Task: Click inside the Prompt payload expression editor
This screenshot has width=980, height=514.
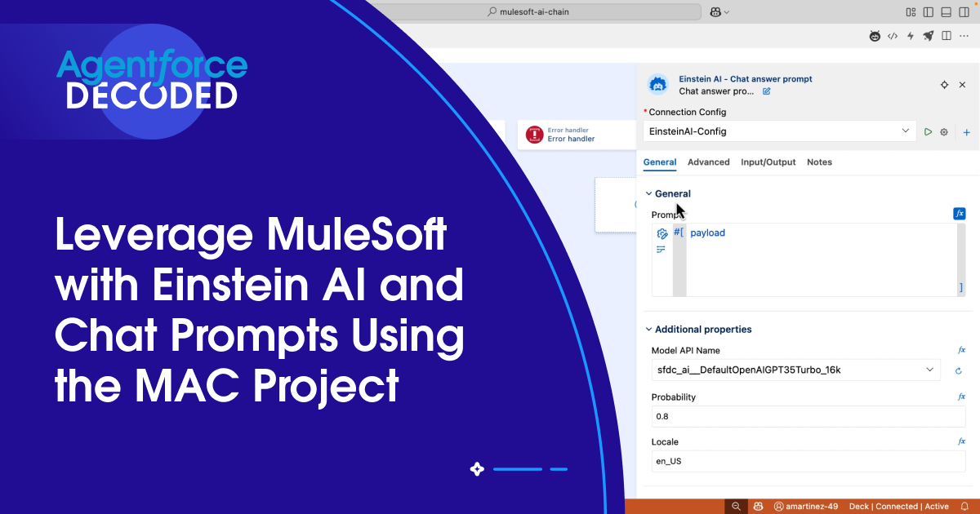Action: coord(821,260)
